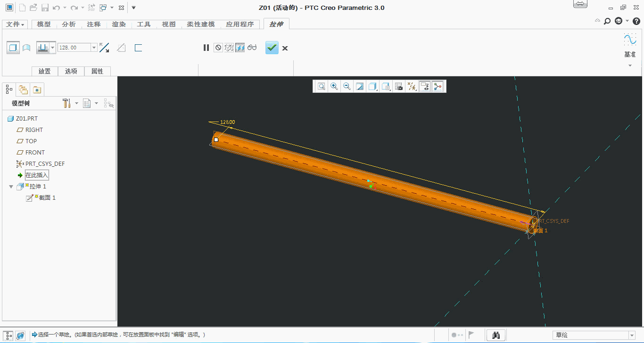Click the undo arrow icon

(57, 8)
